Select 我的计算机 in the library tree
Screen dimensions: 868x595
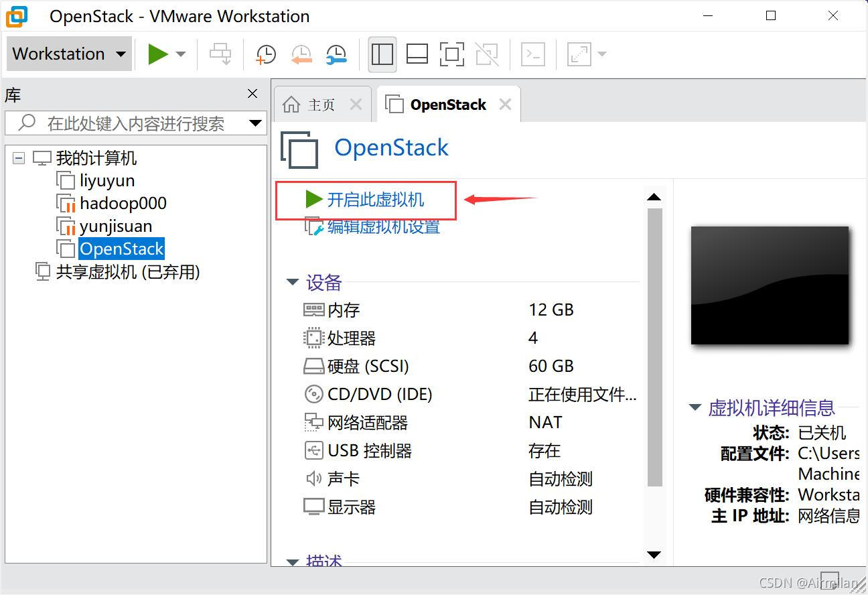coord(96,159)
